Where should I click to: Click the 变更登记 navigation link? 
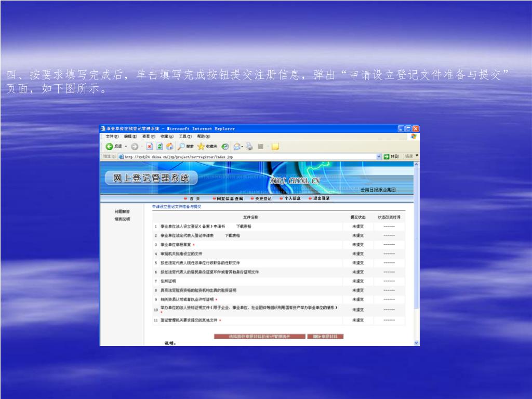pos(262,198)
